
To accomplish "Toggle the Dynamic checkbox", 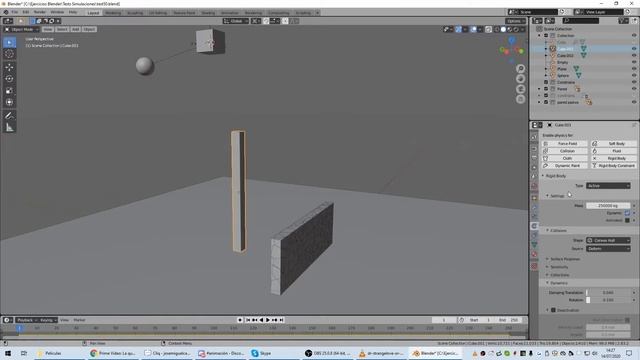I will tap(627, 213).
